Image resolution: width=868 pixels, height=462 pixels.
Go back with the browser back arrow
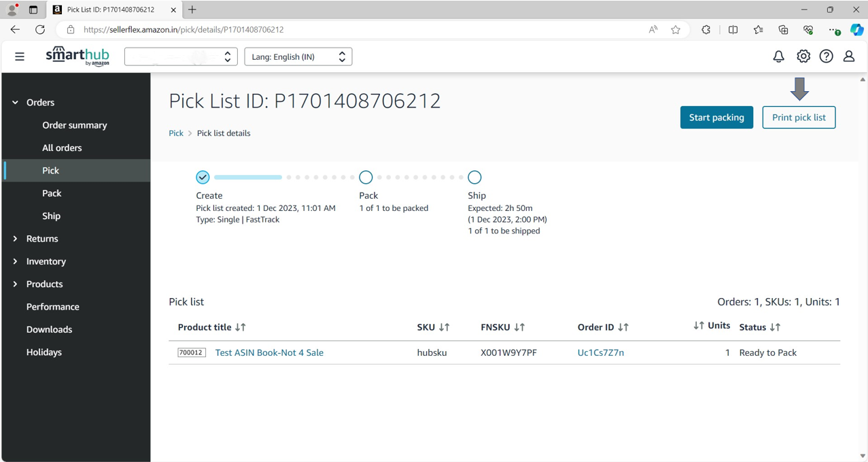coord(15,29)
